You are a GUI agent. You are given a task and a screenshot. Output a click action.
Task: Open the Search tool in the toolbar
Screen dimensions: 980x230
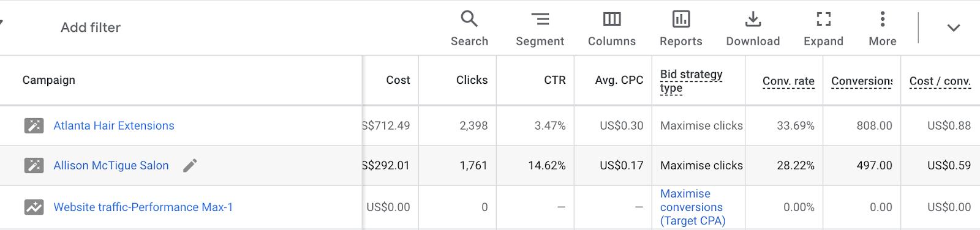click(469, 28)
